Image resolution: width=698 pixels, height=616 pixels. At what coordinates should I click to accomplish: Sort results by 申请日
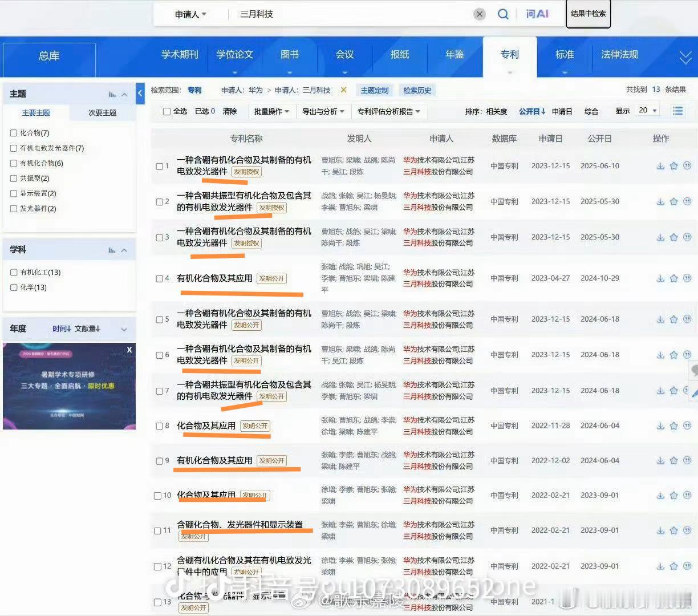tap(562, 111)
